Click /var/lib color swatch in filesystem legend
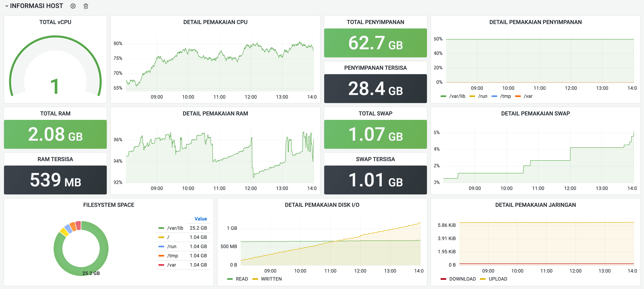The image size is (644, 289). coord(161,228)
